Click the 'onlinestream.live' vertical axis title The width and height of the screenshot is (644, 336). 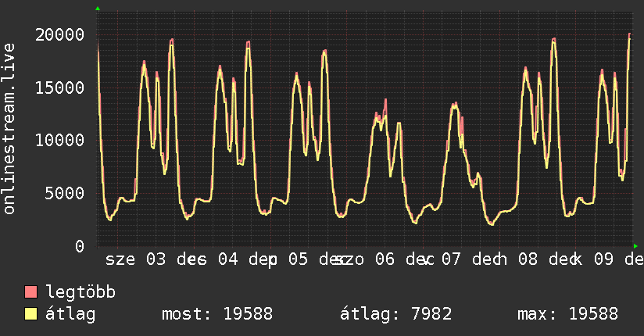(x=9, y=129)
